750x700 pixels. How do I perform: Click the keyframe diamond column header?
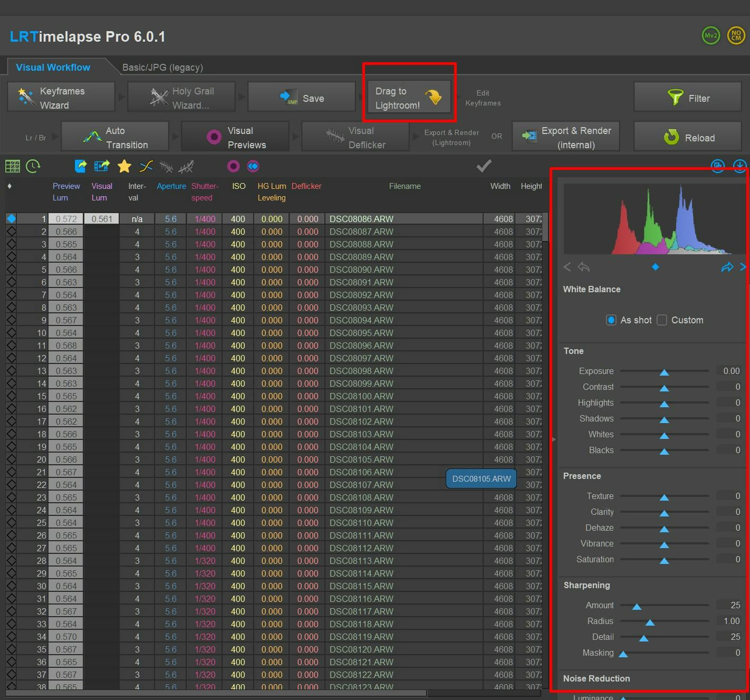(x=9, y=186)
